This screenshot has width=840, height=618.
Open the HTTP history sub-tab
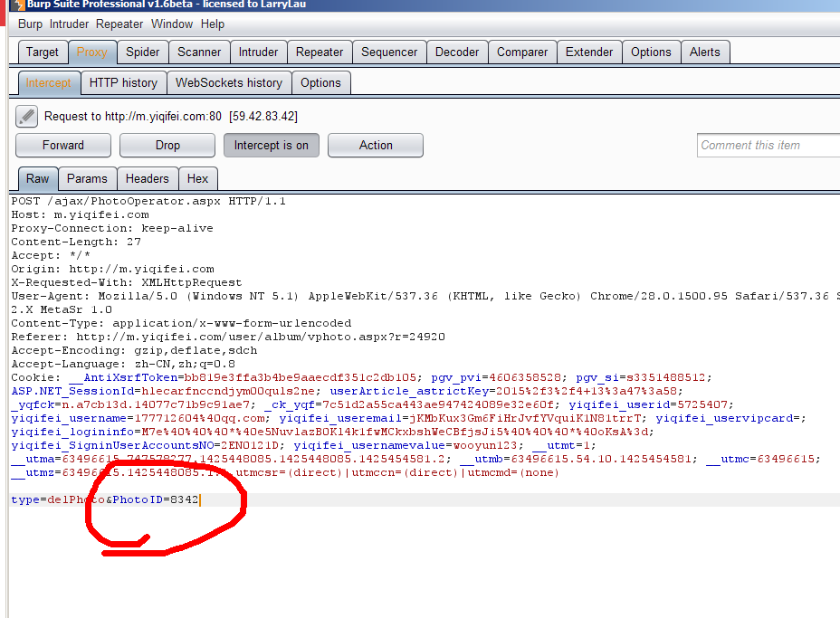tap(123, 83)
